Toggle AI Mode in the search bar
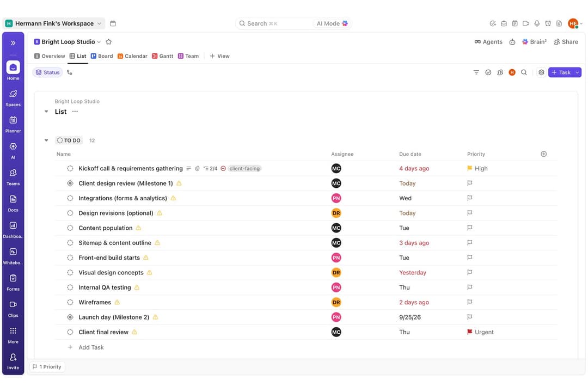The width and height of the screenshot is (588, 392). coord(332,23)
